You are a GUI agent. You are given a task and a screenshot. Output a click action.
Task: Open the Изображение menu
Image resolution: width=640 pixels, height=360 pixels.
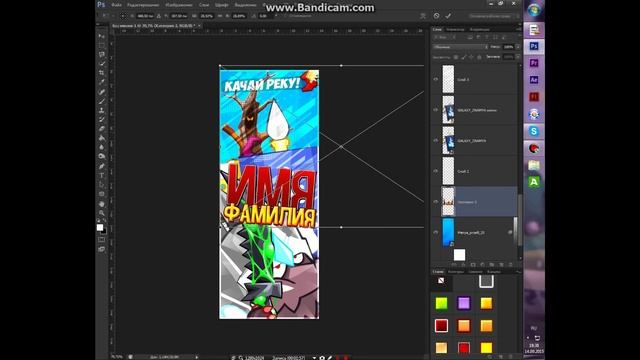coord(179,5)
